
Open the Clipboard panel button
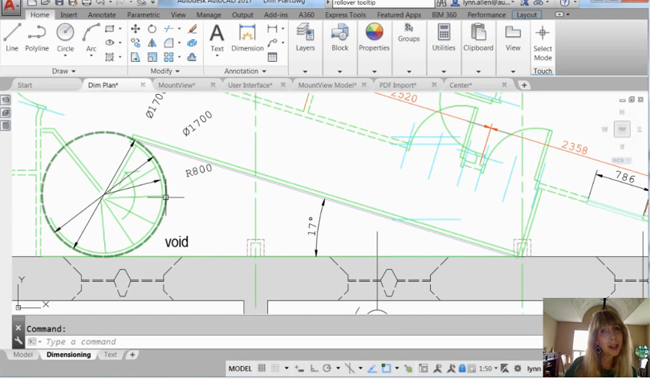[x=478, y=37]
